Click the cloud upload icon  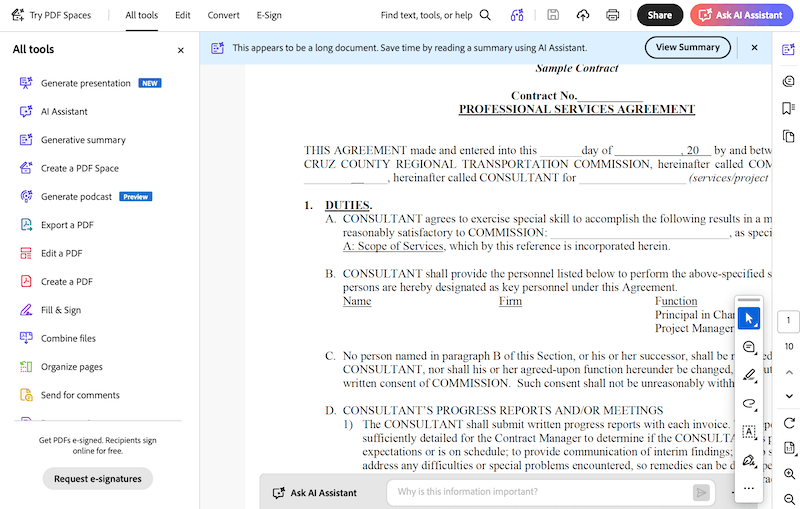(583, 15)
